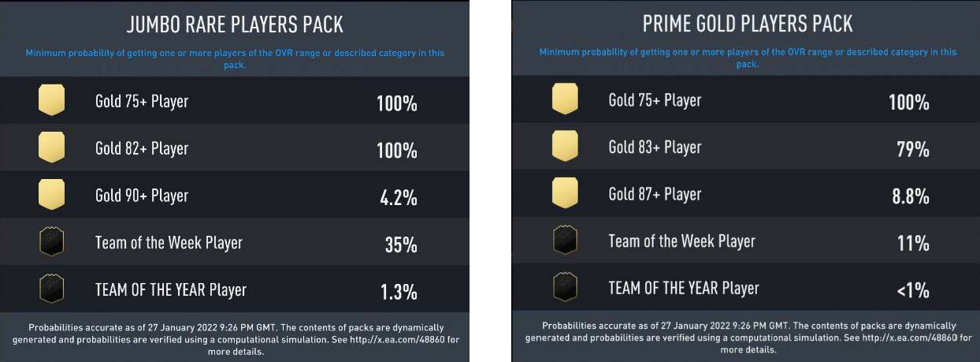Click gold card icon for Gold 75+ in Prime Gold pack

click(x=565, y=100)
